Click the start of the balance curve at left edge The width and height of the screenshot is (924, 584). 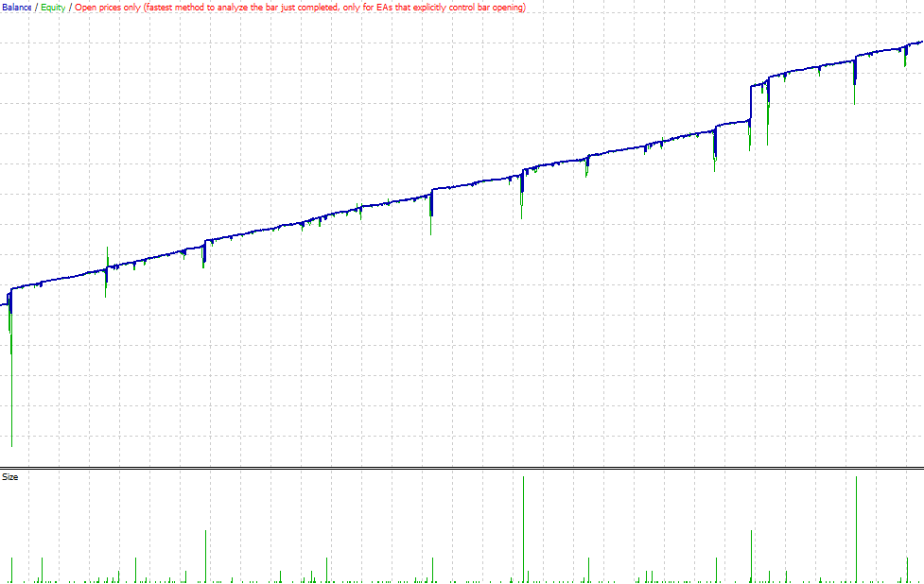[3, 304]
